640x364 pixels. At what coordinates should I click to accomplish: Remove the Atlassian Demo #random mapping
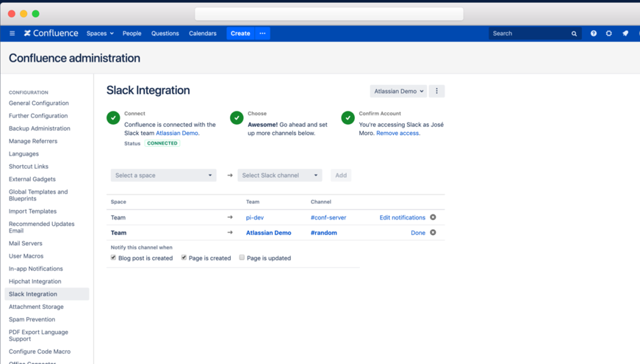433,233
